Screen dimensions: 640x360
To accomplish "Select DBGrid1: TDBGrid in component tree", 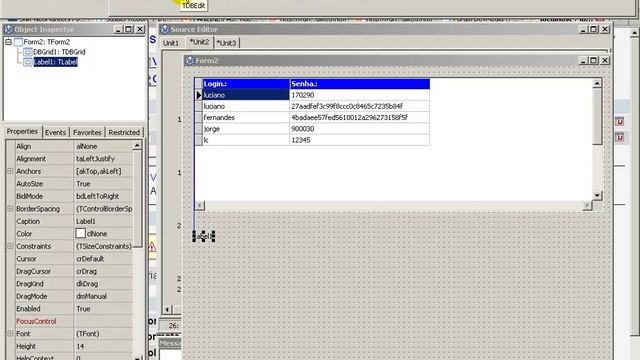I will pos(59,52).
